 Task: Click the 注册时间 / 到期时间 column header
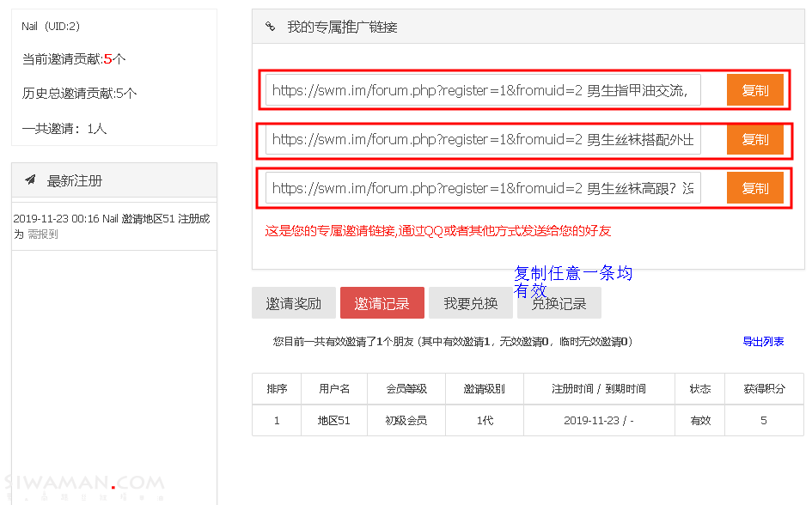tap(598, 389)
